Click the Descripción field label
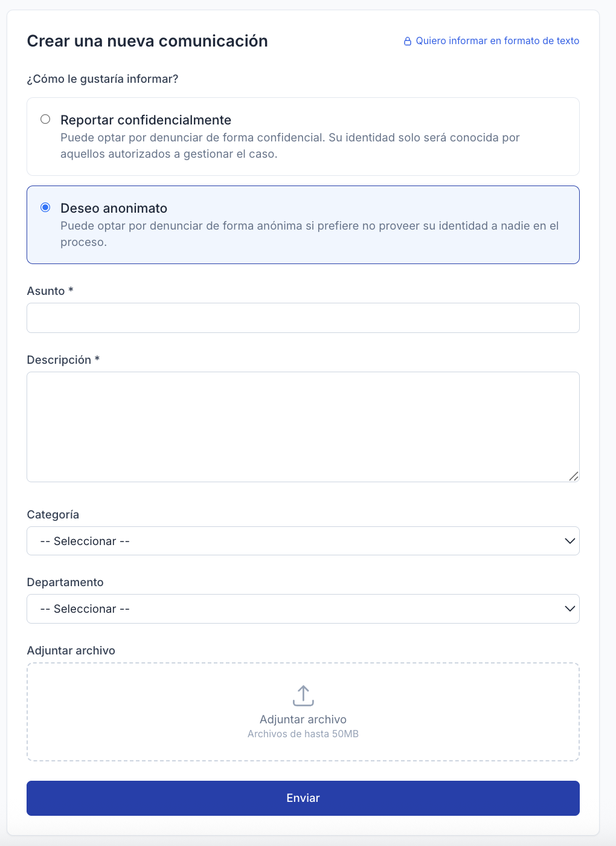This screenshot has height=846, width=616. coord(59,360)
